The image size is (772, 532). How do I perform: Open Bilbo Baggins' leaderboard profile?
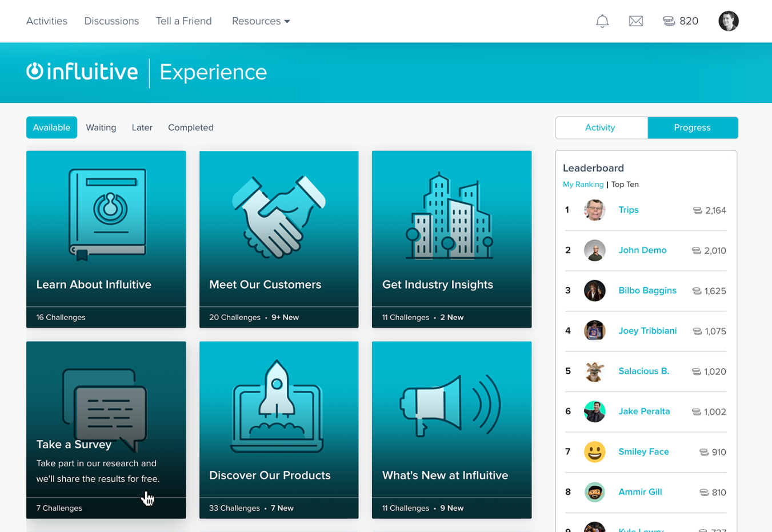click(647, 290)
